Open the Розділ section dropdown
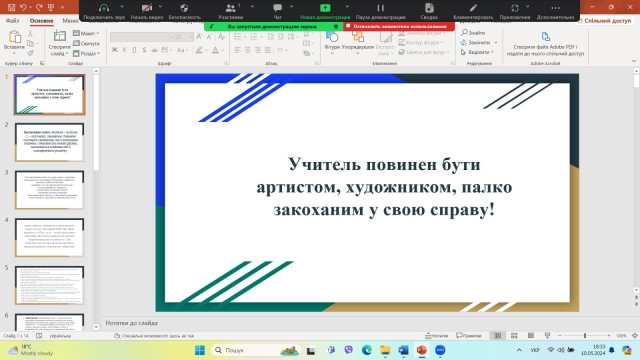The width and height of the screenshot is (640, 360). 86,53
